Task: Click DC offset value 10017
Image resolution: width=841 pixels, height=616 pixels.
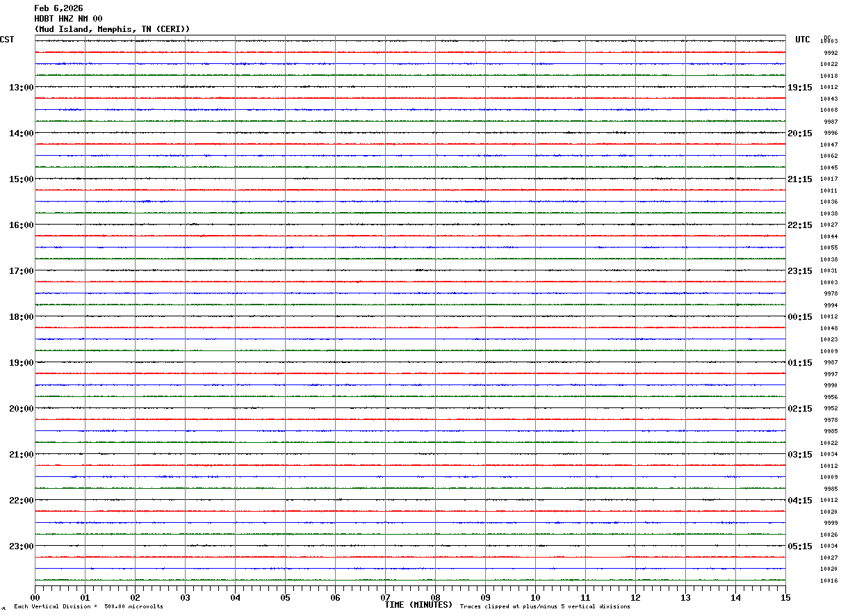Action: pyautogui.click(x=828, y=179)
